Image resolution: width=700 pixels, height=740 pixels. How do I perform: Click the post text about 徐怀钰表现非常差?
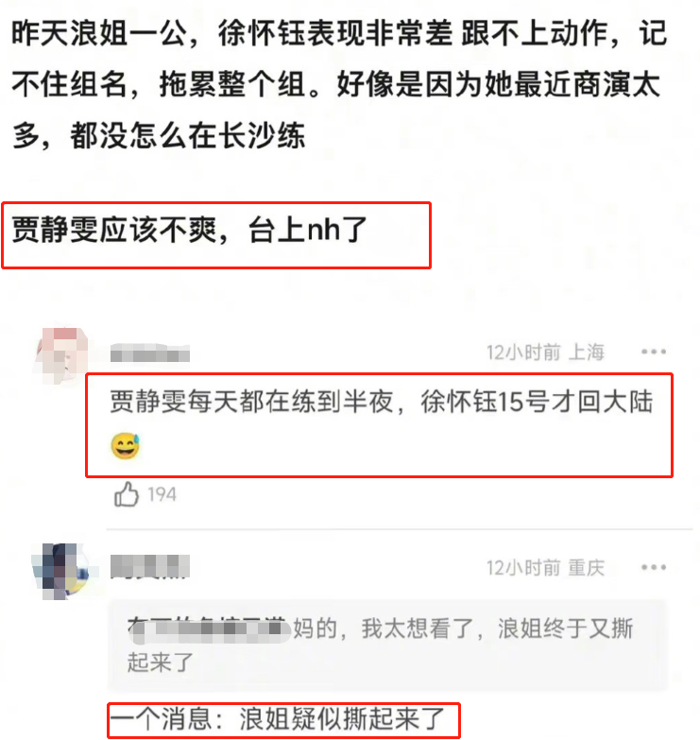tap(335, 34)
